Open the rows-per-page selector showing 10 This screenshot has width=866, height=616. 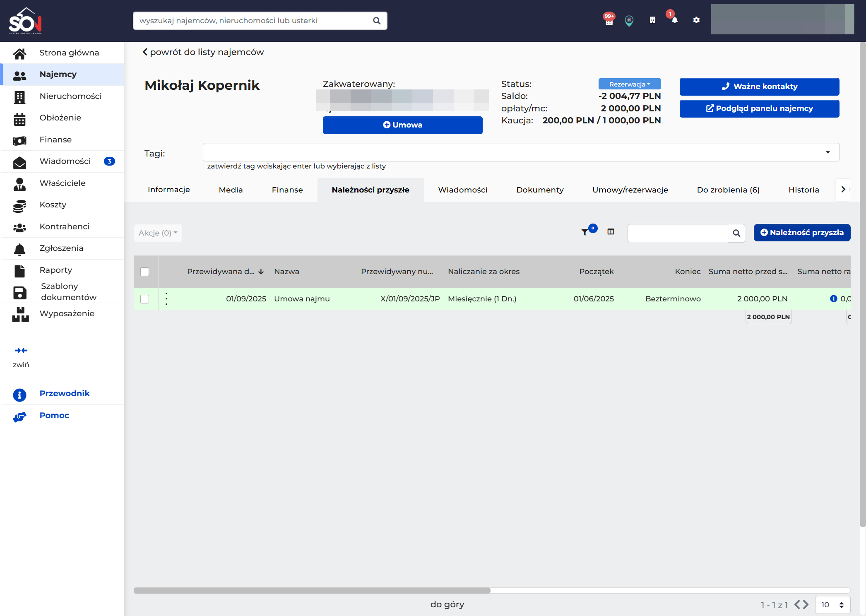[x=832, y=605]
